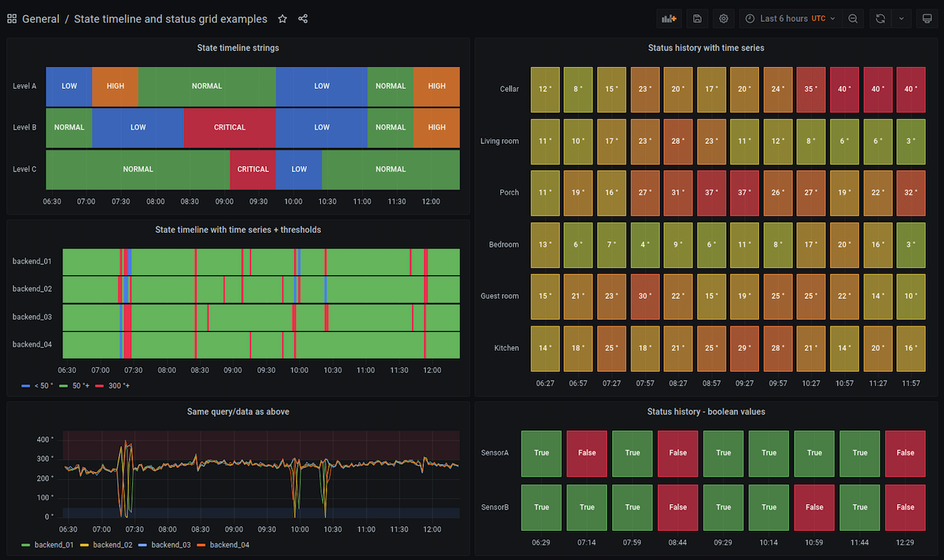Image resolution: width=944 pixels, height=560 pixels.
Task: Navigate to the General folder link
Action: (x=41, y=18)
